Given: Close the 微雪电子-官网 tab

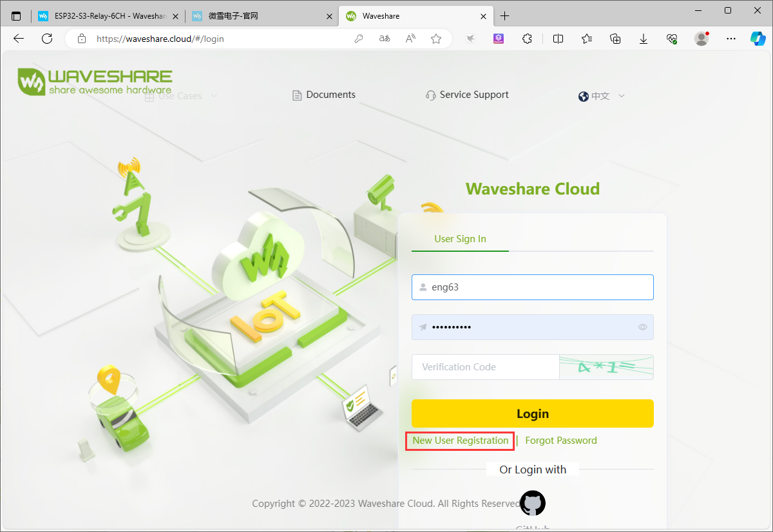Looking at the screenshot, I should click(329, 16).
